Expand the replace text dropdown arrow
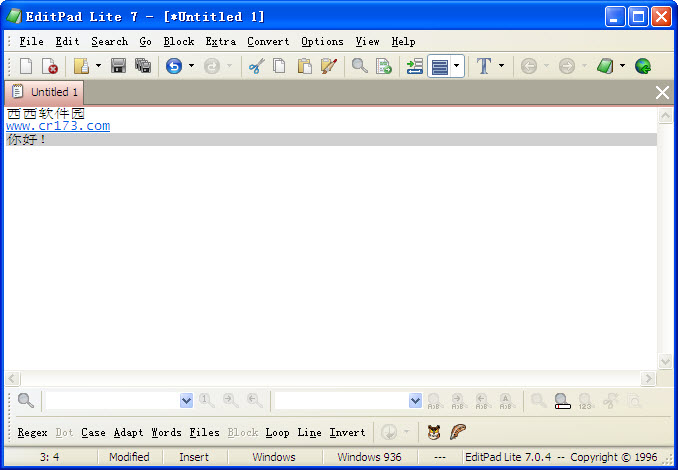The height and width of the screenshot is (470, 678). point(415,401)
